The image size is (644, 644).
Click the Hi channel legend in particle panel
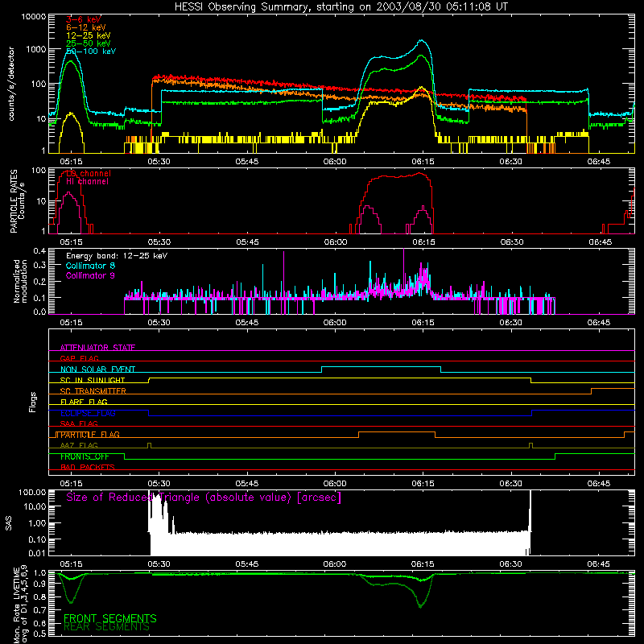point(87,181)
